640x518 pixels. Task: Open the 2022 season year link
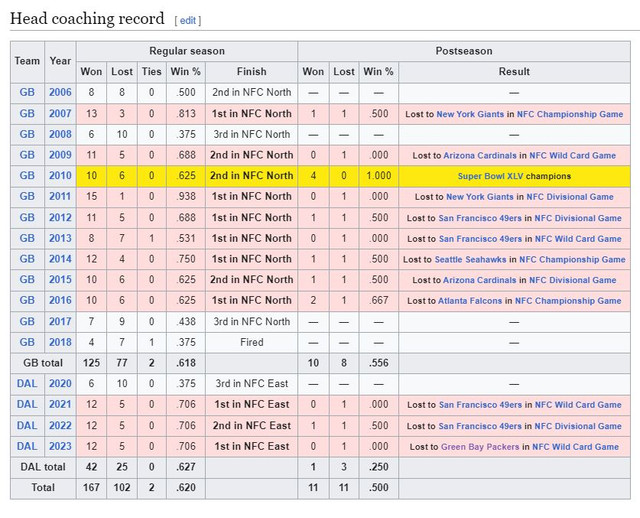pos(60,426)
